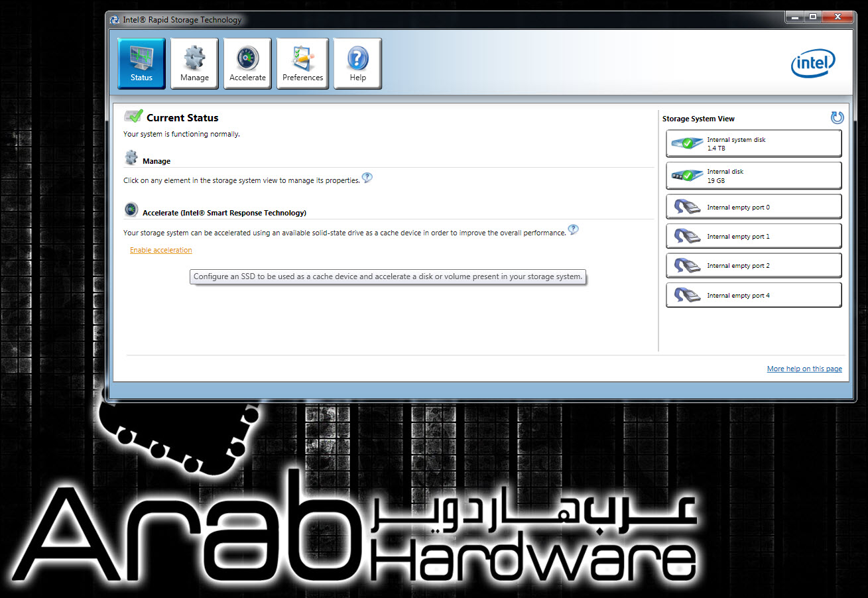
Task: Click help bubble after acceleration description
Action: [574, 230]
